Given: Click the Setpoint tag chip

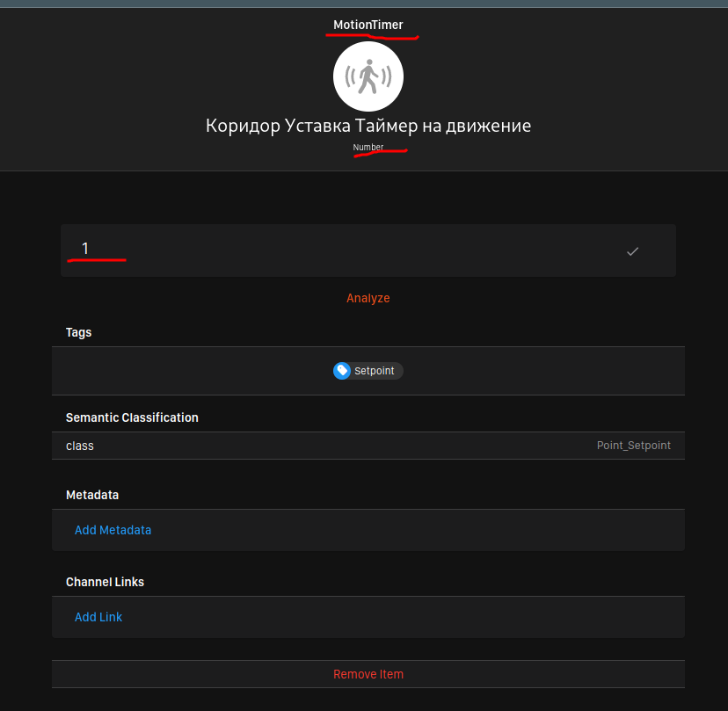Looking at the screenshot, I should [x=368, y=371].
